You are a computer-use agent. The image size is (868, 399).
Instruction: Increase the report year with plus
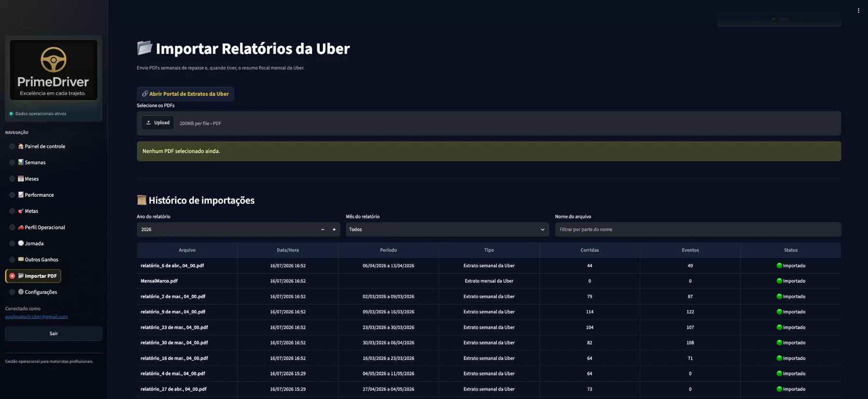(334, 229)
